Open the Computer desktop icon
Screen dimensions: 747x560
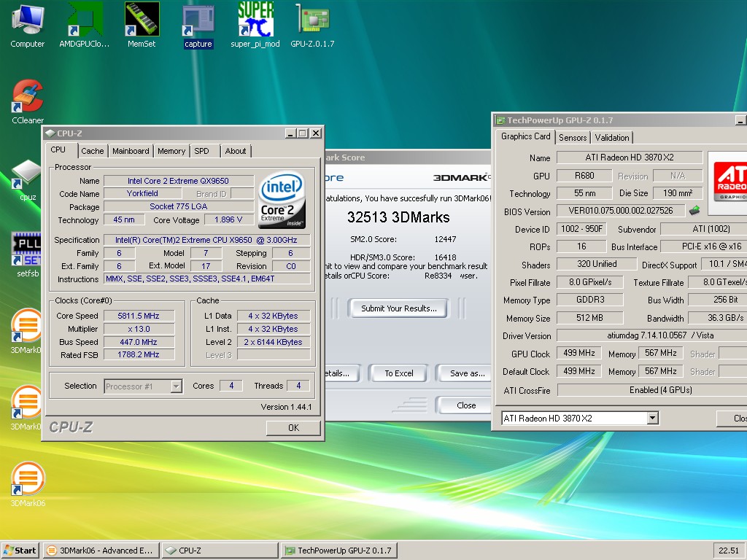point(27,26)
